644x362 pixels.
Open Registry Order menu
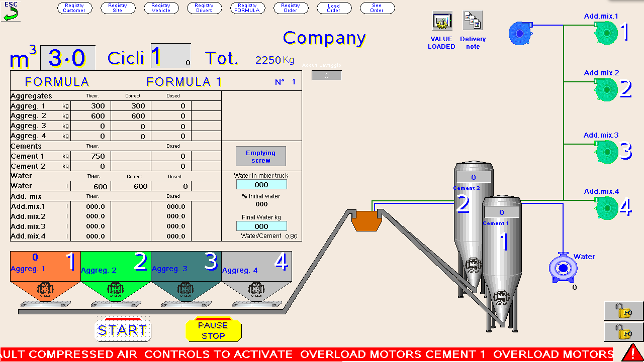click(291, 8)
